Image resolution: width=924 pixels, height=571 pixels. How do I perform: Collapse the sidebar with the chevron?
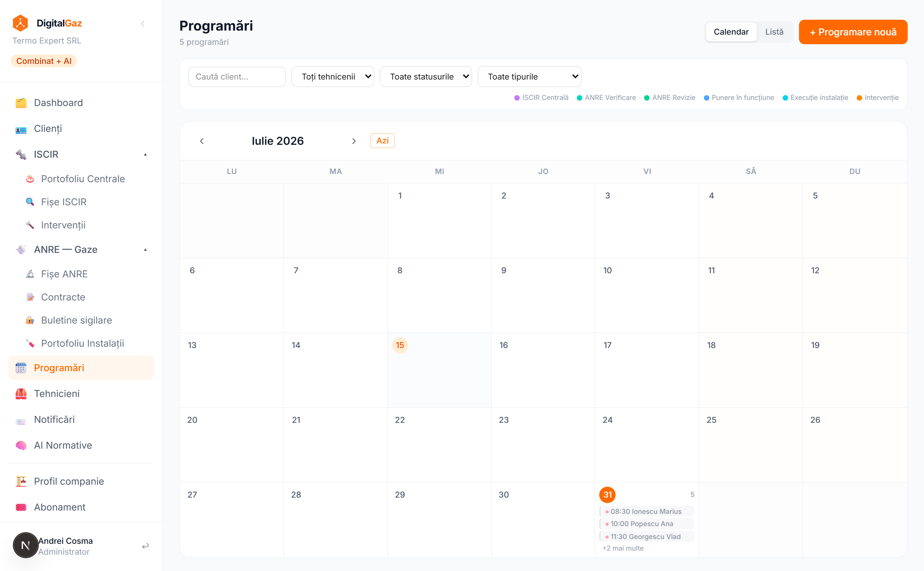[143, 24]
